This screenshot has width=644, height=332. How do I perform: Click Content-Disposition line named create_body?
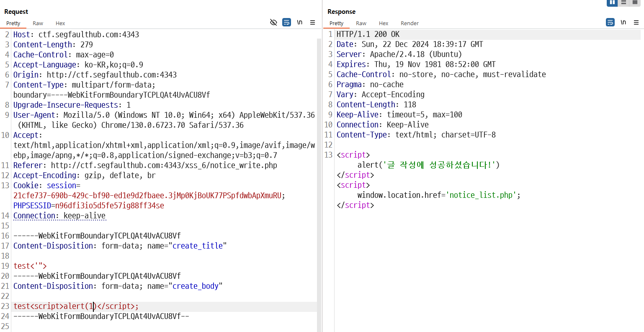pyautogui.click(x=118, y=286)
